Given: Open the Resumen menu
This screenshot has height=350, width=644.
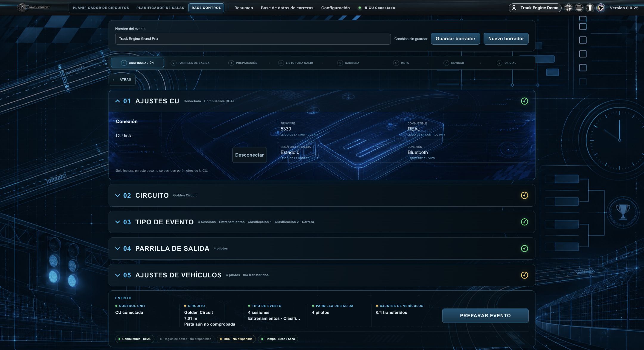Looking at the screenshot, I should 244,8.
